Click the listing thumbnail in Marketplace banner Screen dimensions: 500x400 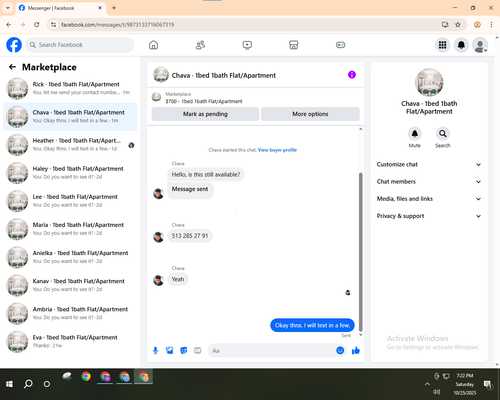[156, 97]
